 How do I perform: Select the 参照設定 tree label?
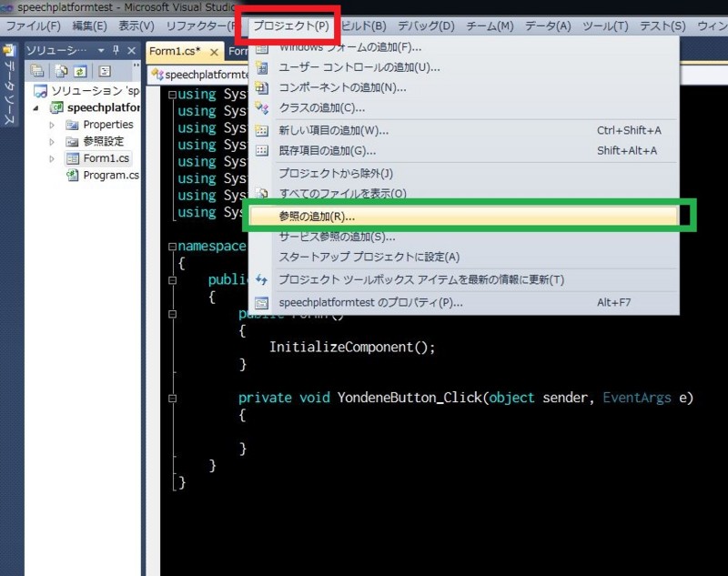[104, 142]
